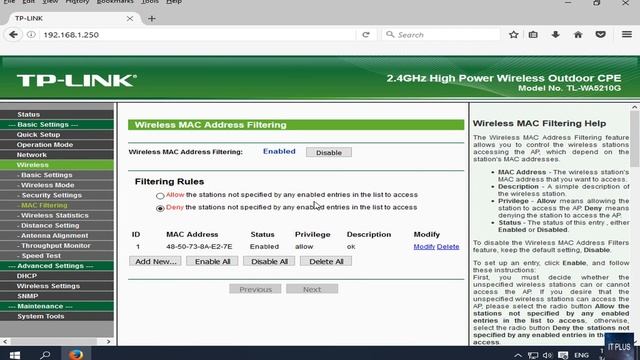Bookmark this page with star icon
Image resolution: width=640 pixels, height=360 pixels.
coord(513,35)
